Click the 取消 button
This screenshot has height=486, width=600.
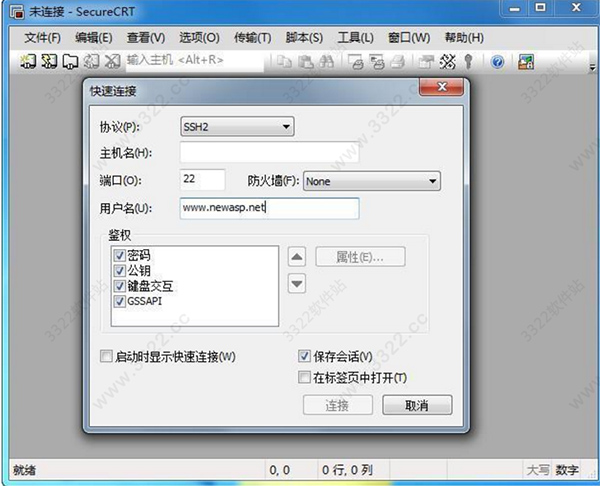tap(417, 405)
